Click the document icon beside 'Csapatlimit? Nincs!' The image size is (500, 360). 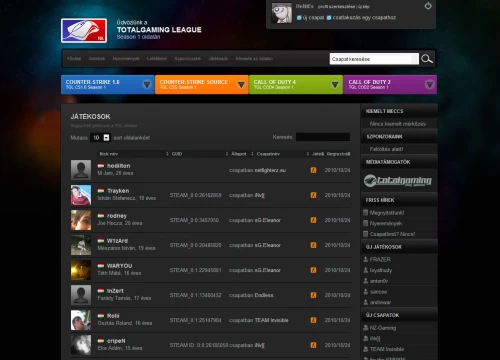point(365,234)
